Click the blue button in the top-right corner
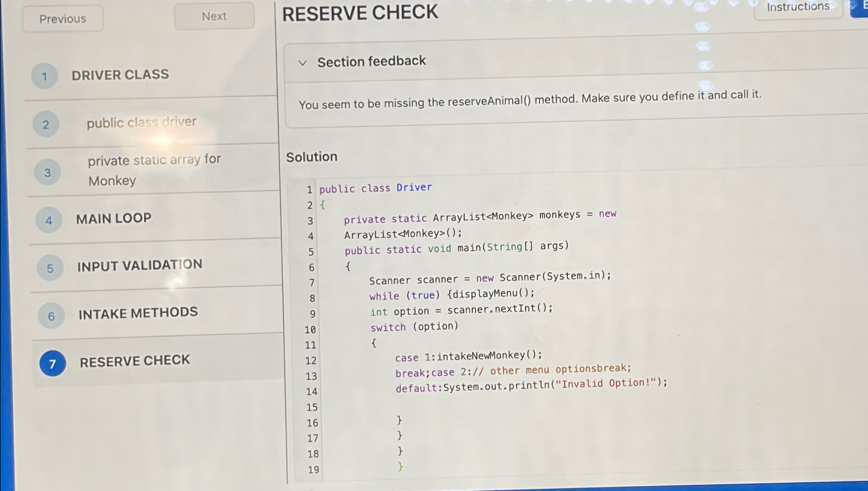The height and width of the screenshot is (491, 868). (x=861, y=7)
